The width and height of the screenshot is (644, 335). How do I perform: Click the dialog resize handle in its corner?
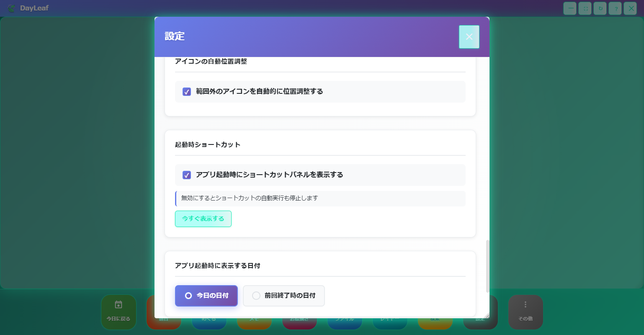tap(487, 316)
